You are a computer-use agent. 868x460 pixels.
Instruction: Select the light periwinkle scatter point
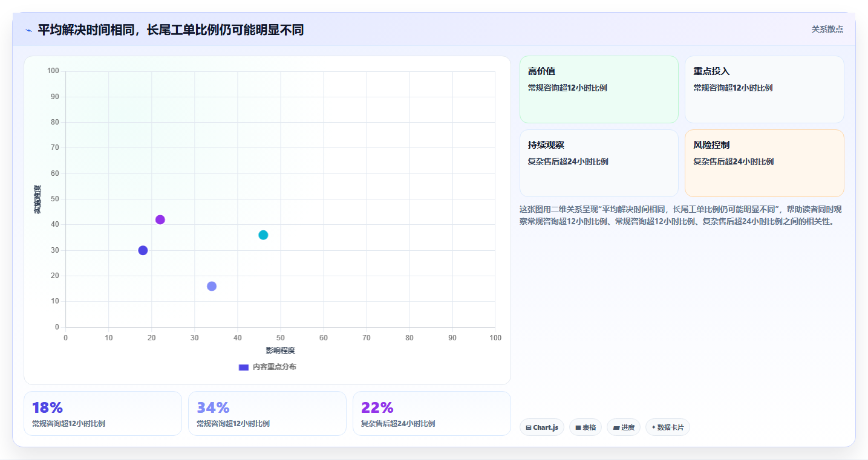coord(212,286)
